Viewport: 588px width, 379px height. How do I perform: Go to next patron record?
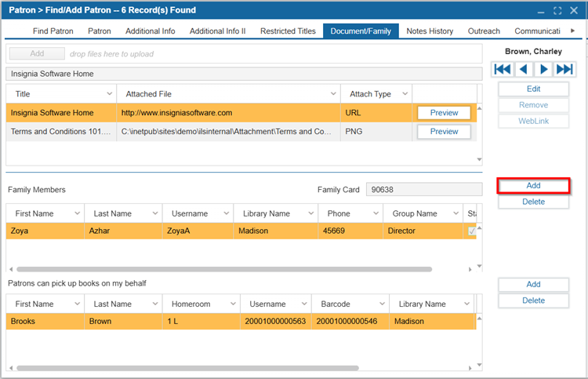(543, 69)
